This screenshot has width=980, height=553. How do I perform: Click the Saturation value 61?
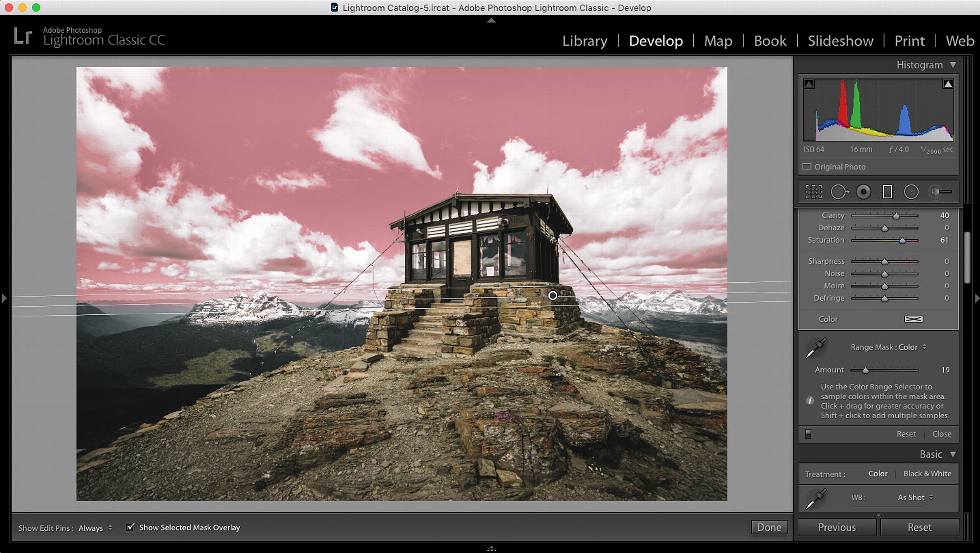click(x=944, y=240)
